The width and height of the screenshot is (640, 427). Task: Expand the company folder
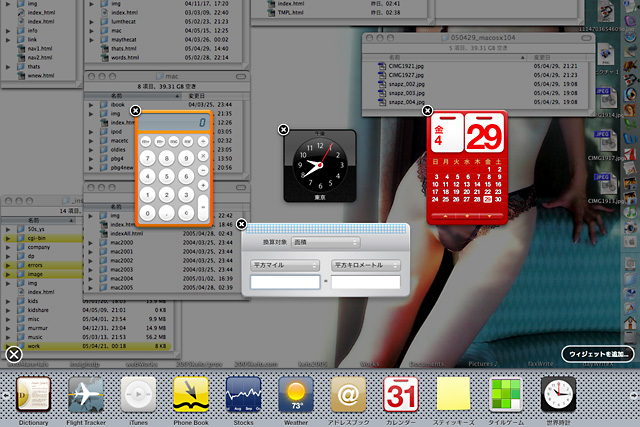coord(8,247)
